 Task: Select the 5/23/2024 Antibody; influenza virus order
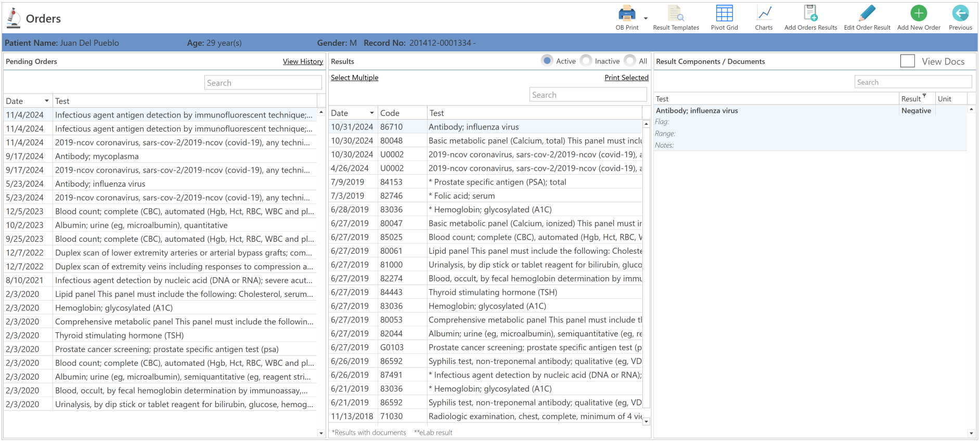160,184
